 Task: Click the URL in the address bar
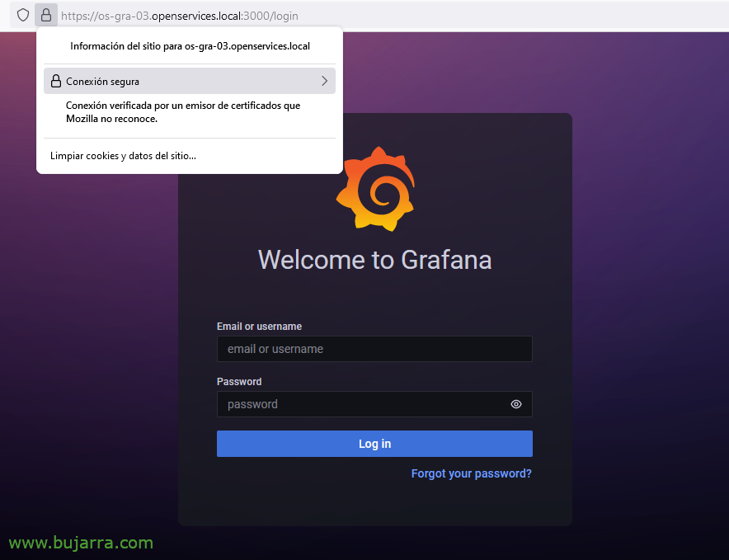pos(180,16)
